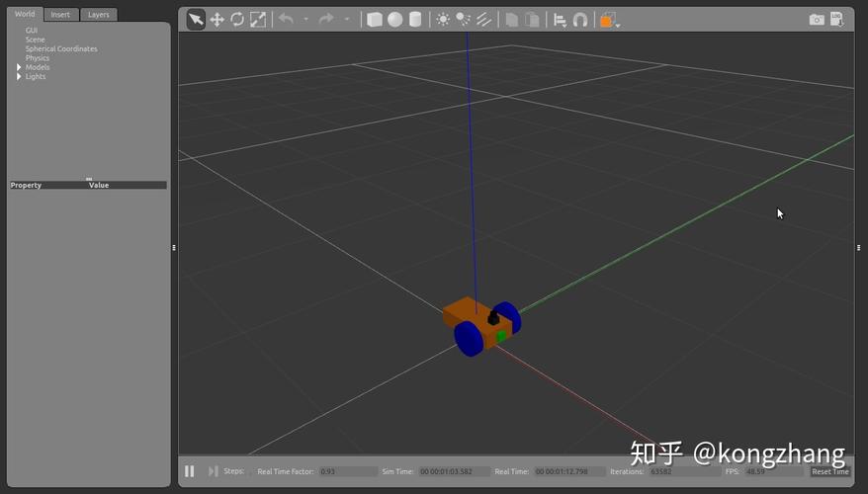868x494 pixels.
Task: Select the green block on the robot
Action: click(x=501, y=336)
